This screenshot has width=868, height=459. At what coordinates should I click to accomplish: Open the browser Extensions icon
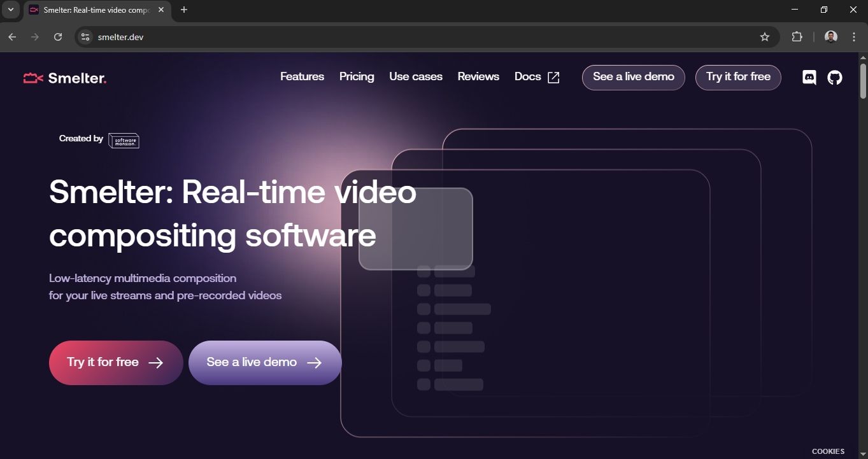pos(797,37)
